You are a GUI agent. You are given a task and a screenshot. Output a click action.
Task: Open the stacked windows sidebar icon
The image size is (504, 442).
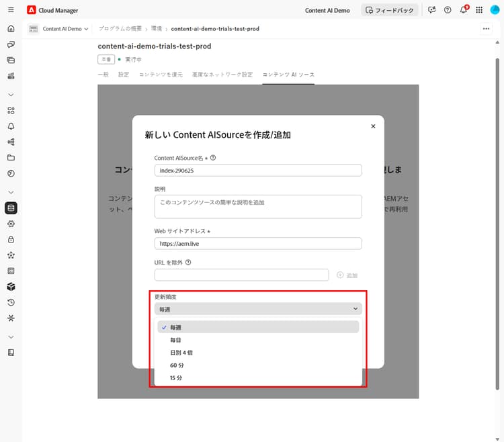[x=11, y=60]
